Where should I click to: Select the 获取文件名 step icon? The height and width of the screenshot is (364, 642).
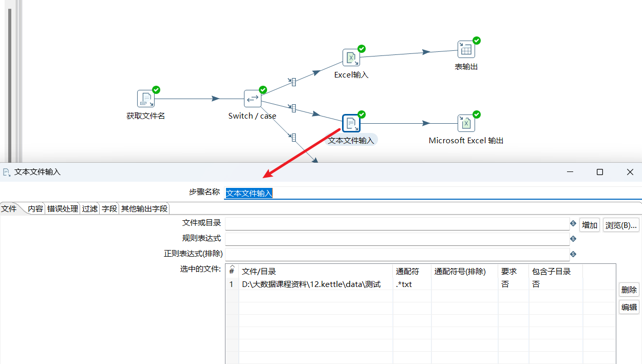146,99
